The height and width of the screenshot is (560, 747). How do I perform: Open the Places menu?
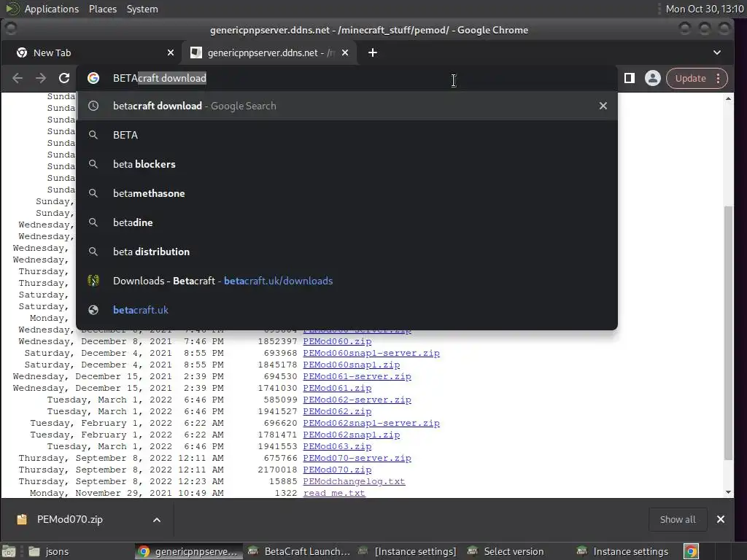coord(103,9)
